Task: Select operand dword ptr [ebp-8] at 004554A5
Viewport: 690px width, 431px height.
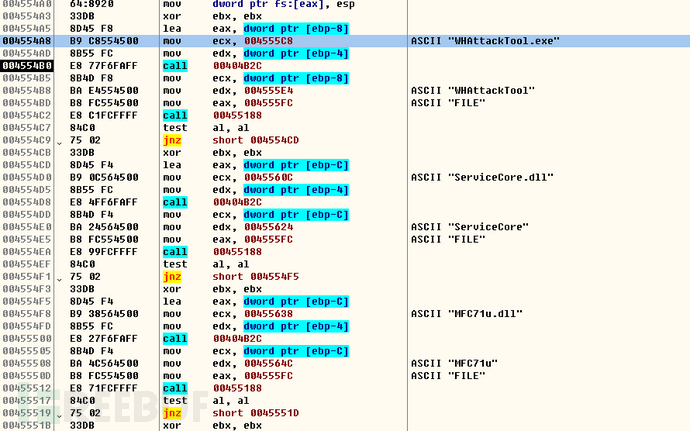Action: 296,29
